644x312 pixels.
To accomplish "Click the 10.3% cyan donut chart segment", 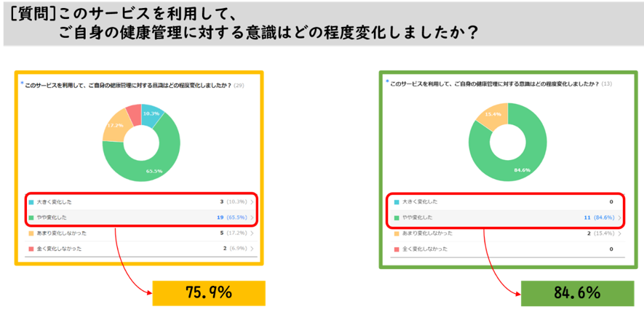I will point(152,115).
